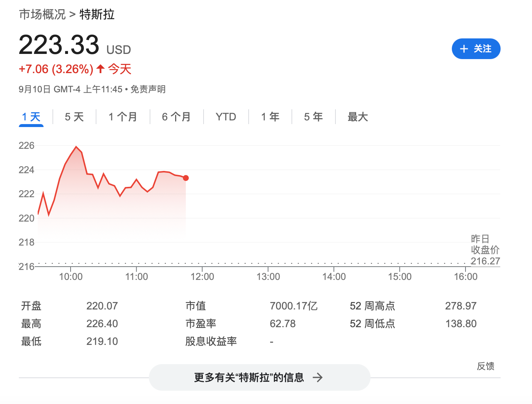Click the 关注 follow button
532x404 pixels.
[x=476, y=49]
